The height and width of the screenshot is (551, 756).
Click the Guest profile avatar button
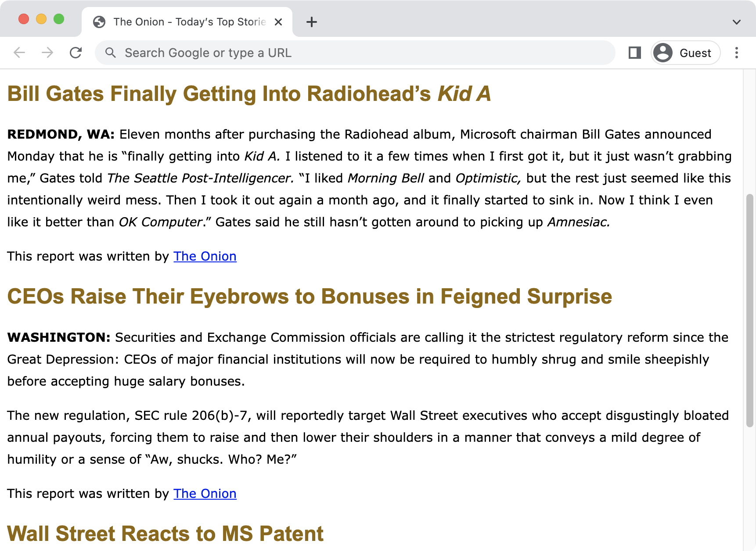point(685,53)
